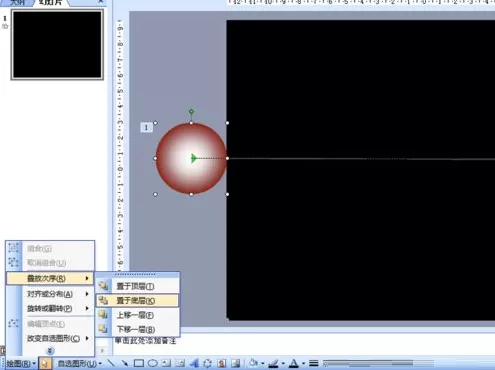This screenshot has width=495, height=370.
Task: Expand the 旋转或翻转(P) submenu
Action: coord(50,308)
